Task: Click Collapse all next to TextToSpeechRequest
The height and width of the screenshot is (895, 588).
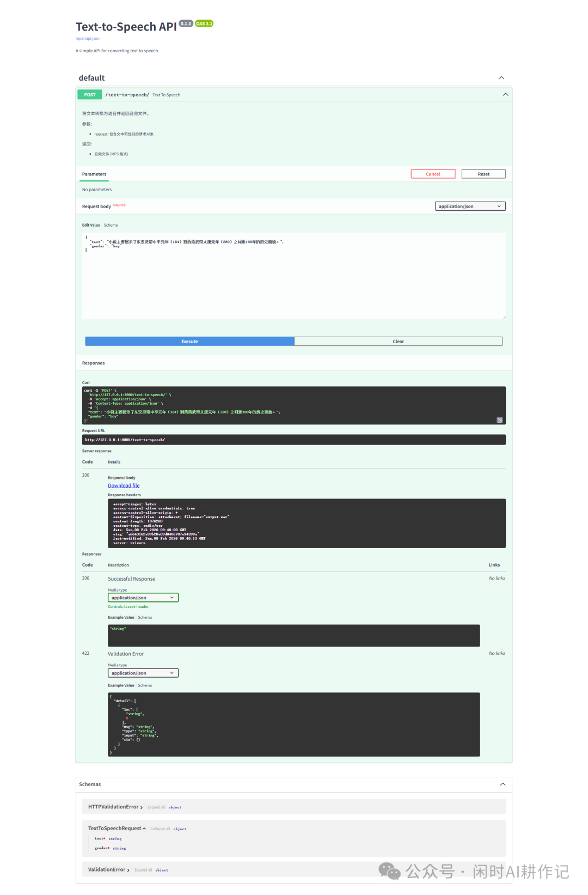Action: [x=160, y=829]
